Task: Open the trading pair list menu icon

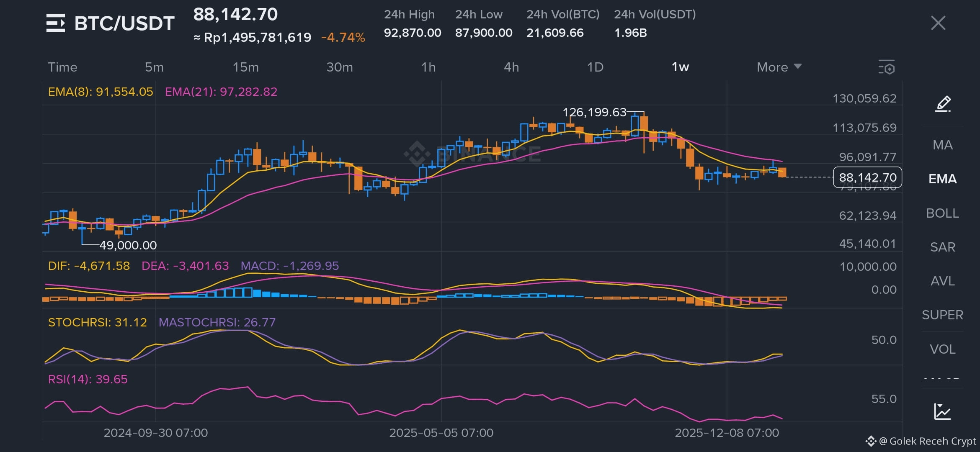Action: (55, 23)
